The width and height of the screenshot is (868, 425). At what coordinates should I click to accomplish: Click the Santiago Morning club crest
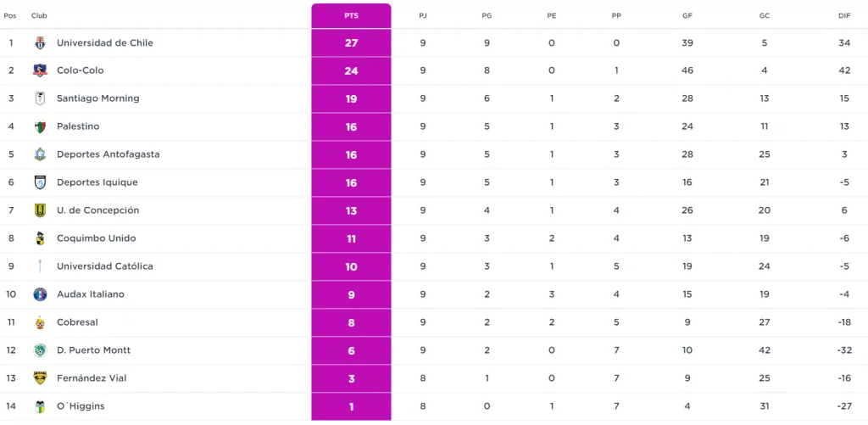click(x=40, y=99)
